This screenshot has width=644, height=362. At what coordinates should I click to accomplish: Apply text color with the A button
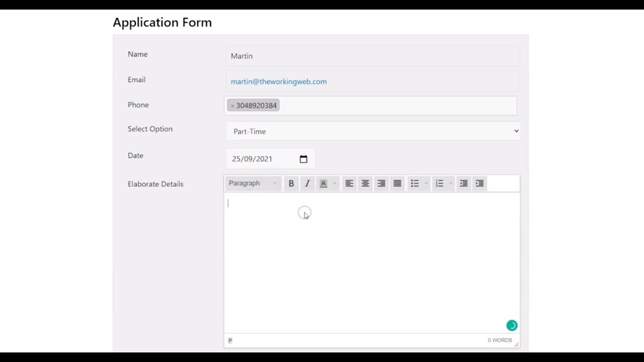(324, 184)
